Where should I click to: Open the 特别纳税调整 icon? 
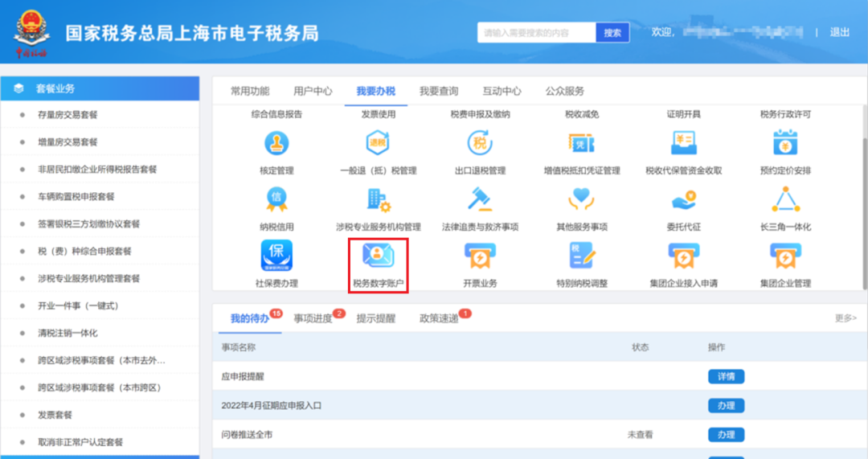(581, 256)
